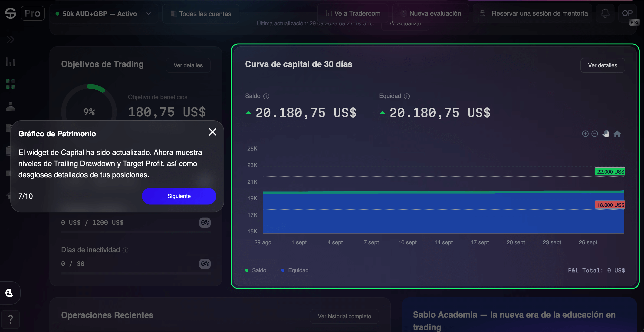Image resolution: width=644 pixels, height=332 pixels.
Task: Reset chart view with home icon
Action: (617, 134)
